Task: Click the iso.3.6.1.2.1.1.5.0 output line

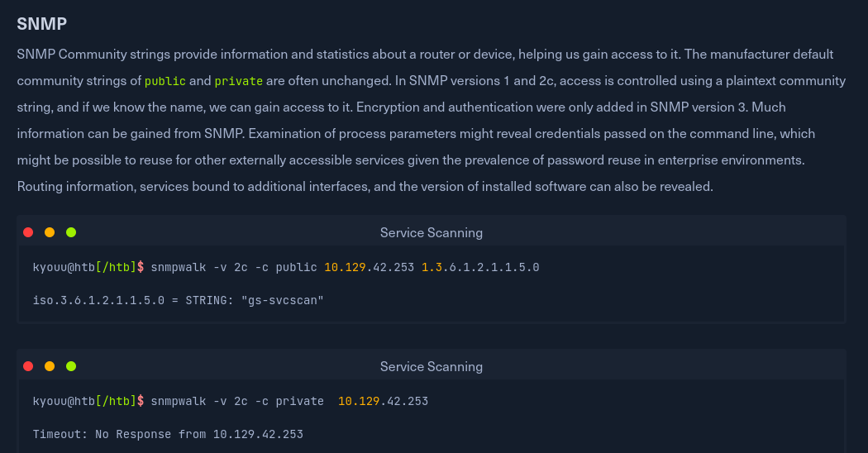Action: click(x=178, y=300)
